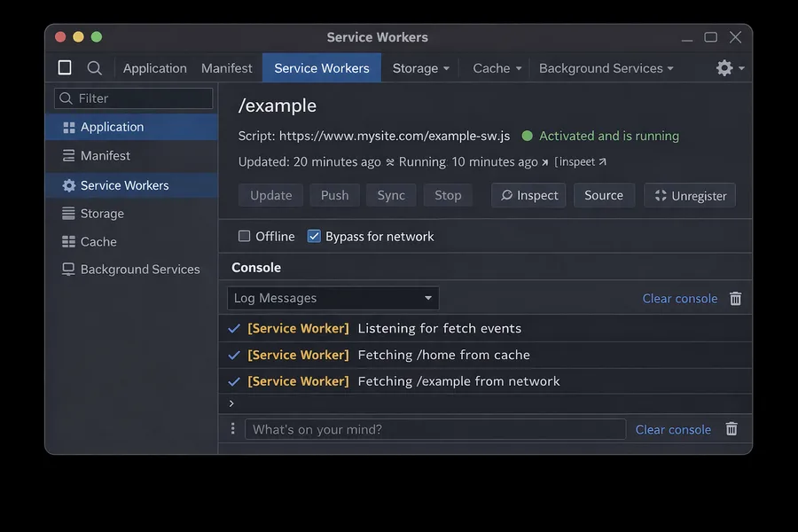Open the settings gear icon

coord(724,67)
